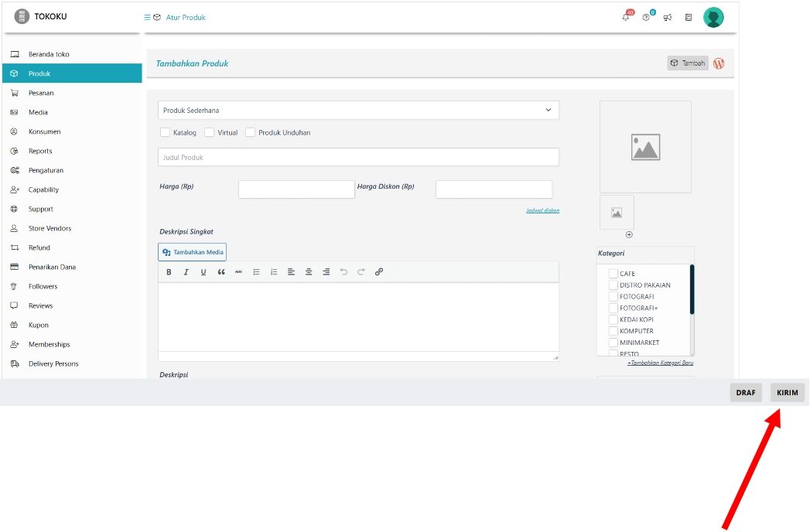810x532 pixels.
Task: Toggle the hamburger sidebar menu icon
Action: (x=148, y=17)
